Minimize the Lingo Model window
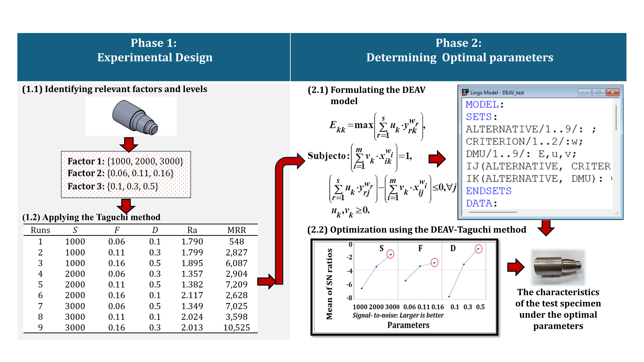 pos(585,92)
